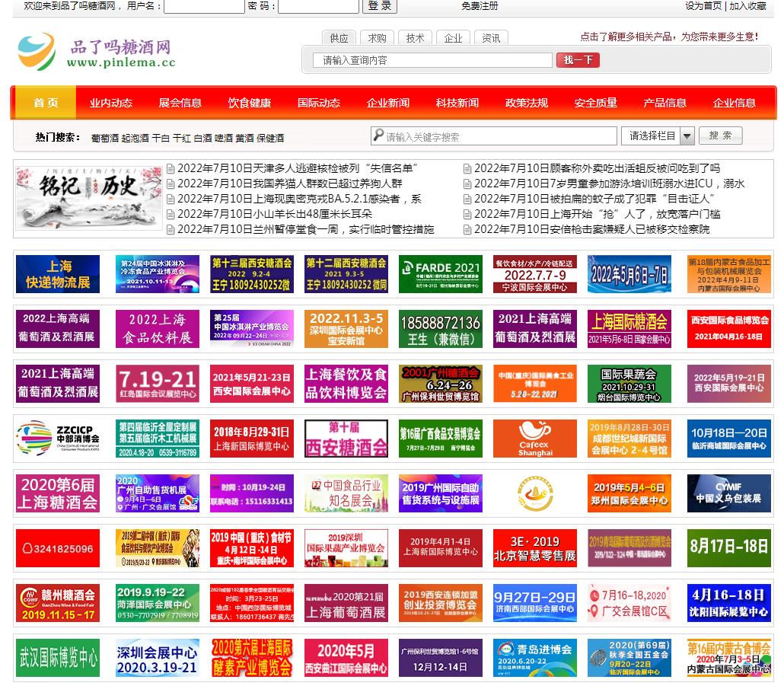Open 企业新闻 navigation item
Viewport: 784px width, 686px height.
click(388, 103)
